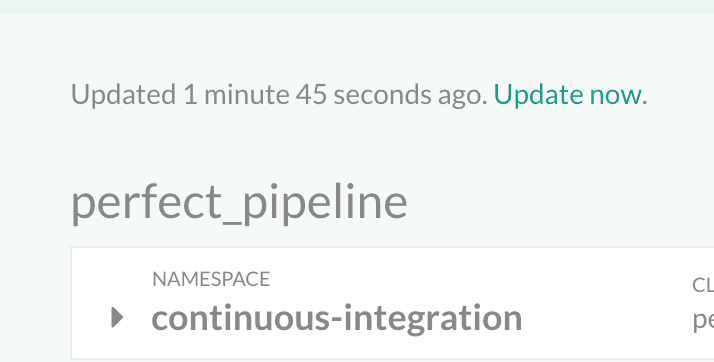Click the cut-off value starting with pe
714x362 pixels.
tap(703, 320)
